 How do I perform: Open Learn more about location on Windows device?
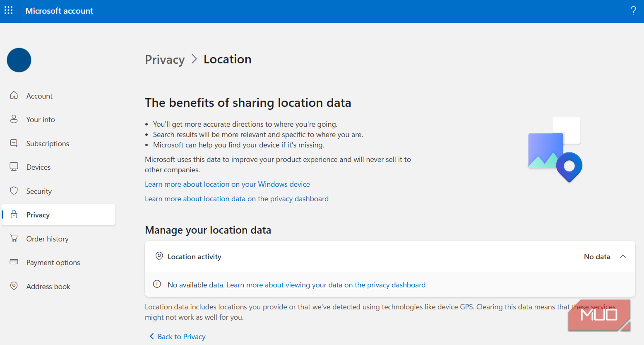(227, 184)
